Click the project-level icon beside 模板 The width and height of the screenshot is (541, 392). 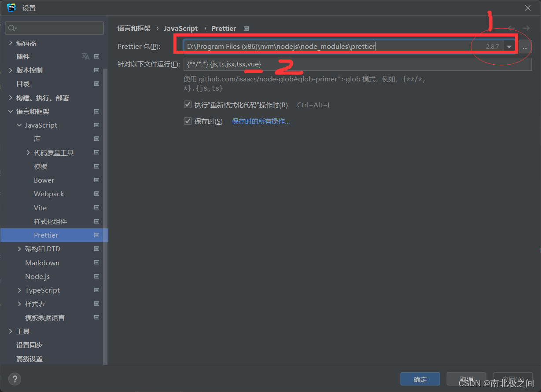pyautogui.click(x=97, y=166)
